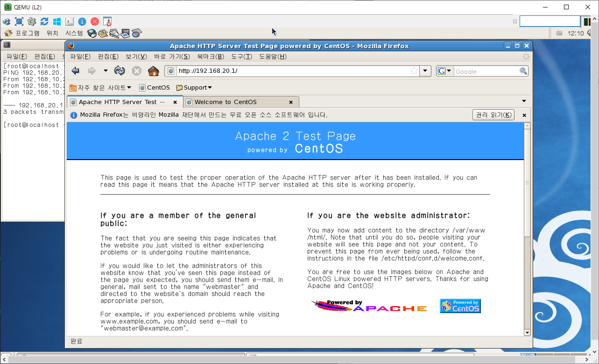Click the Firefox Back arrow button
Viewport: 599px width, 364px height.
(75, 71)
